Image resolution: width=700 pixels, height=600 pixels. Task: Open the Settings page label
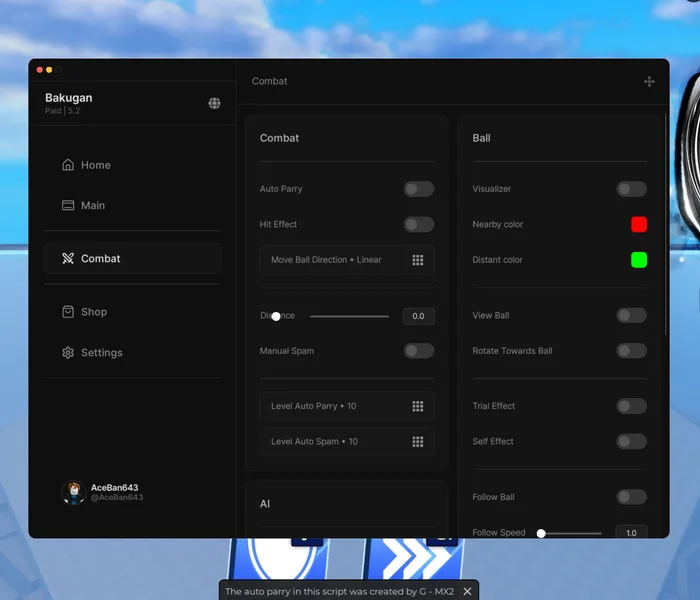[x=101, y=353]
